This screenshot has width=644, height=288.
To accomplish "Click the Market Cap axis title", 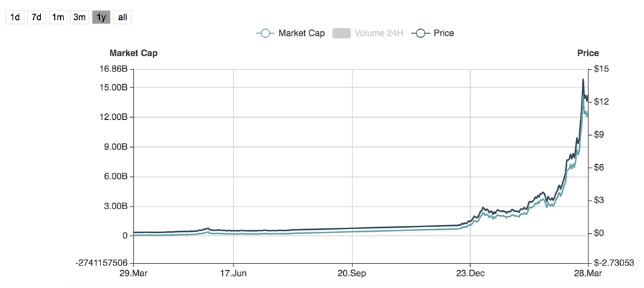I will [134, 53].
